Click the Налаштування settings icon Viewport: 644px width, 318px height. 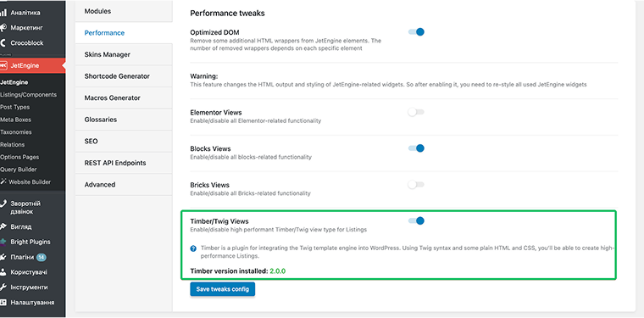pyautogui.click(x=3, y=303)
